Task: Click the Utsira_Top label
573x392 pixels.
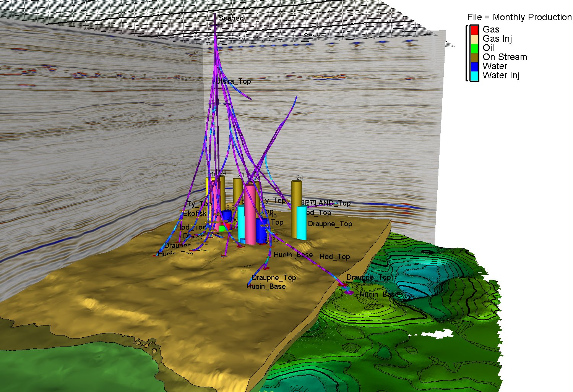Action: click(232, 81)
